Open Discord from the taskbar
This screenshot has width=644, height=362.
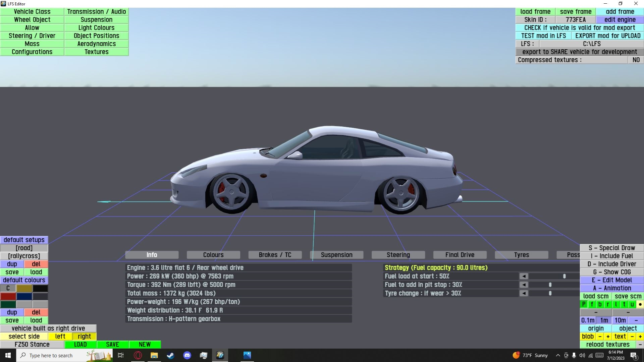pos(187,355)
